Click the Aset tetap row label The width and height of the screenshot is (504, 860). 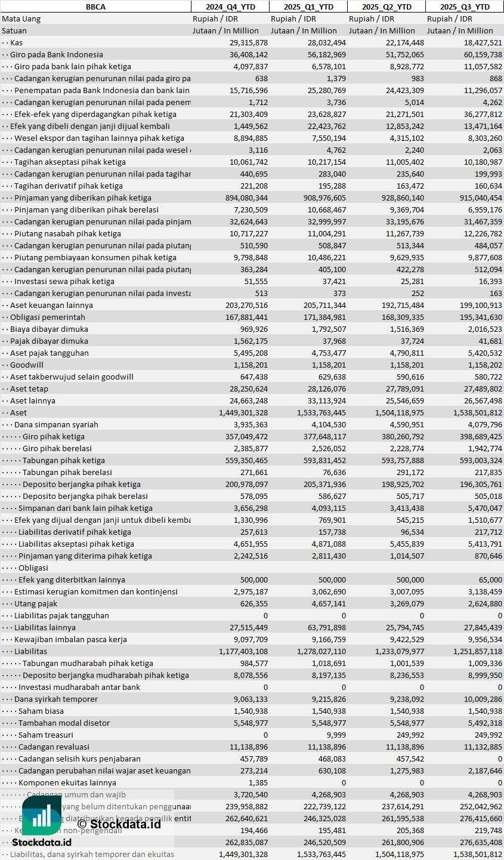[29, 389]
